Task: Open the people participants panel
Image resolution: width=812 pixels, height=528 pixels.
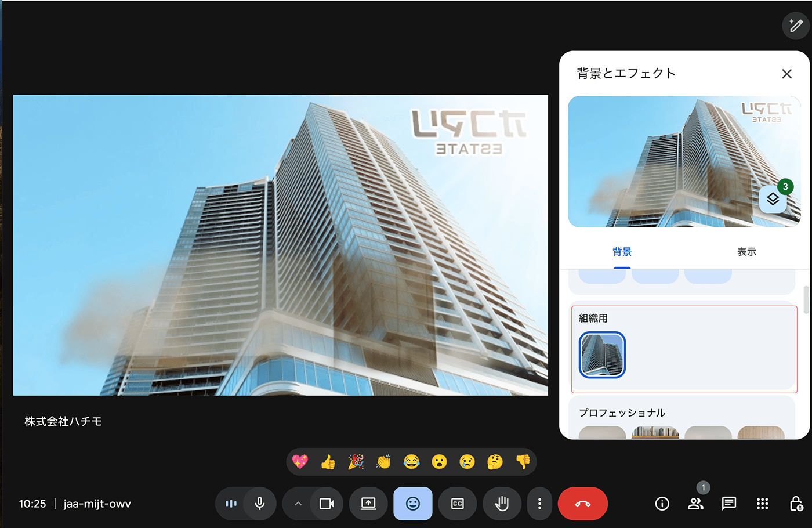Action: tap(695, 504)
